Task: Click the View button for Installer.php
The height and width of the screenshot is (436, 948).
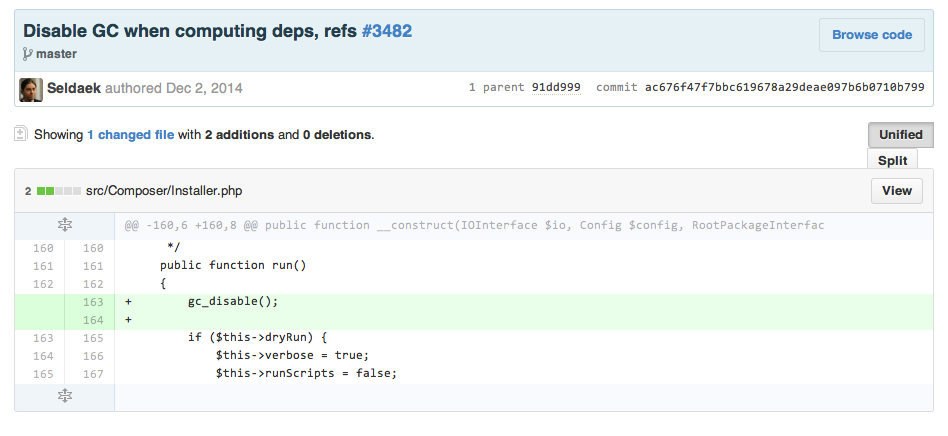Action: [x=896, y=191]
